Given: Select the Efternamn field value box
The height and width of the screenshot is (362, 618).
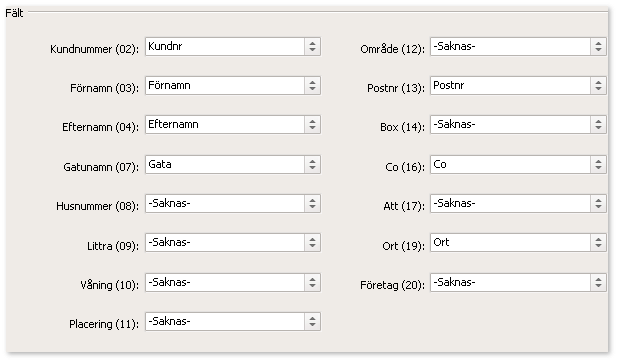Looking at the screenshot, I should point(225,125).
